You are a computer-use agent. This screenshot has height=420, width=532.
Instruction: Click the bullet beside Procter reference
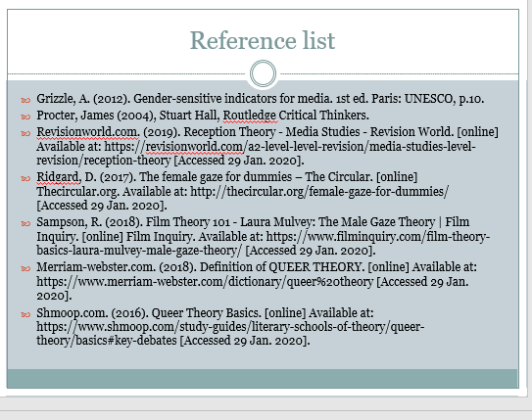pos(25,117)
